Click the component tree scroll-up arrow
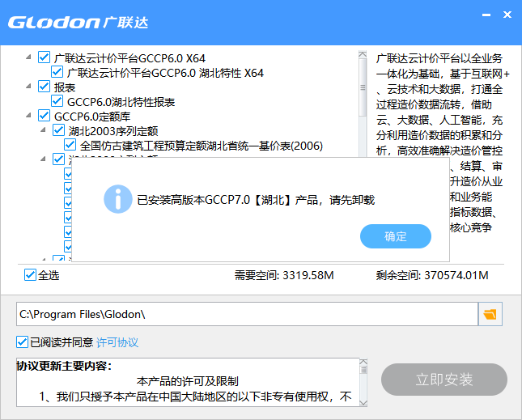Viewport: 522px width, 420px height. click(363, 54)
